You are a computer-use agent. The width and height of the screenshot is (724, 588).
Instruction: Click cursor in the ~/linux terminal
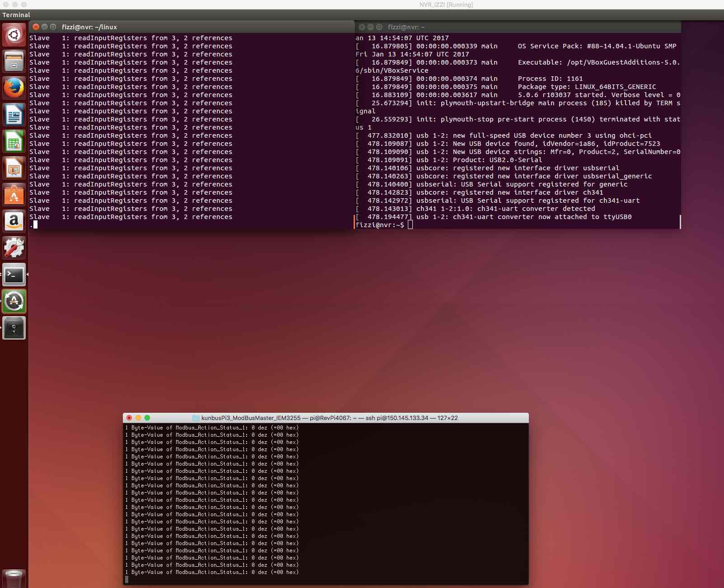pyautogui.click(x=35, y=224)
